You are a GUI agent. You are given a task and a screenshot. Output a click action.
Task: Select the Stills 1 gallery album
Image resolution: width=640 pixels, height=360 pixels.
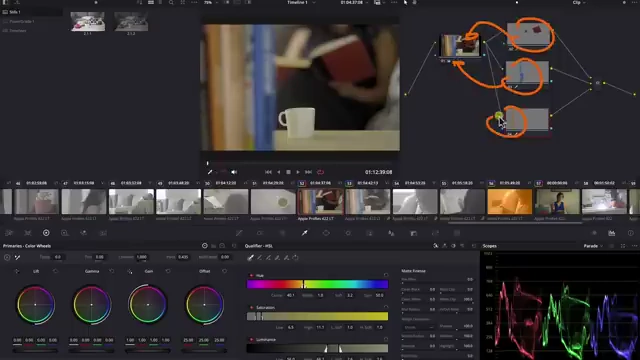(15, 12)
